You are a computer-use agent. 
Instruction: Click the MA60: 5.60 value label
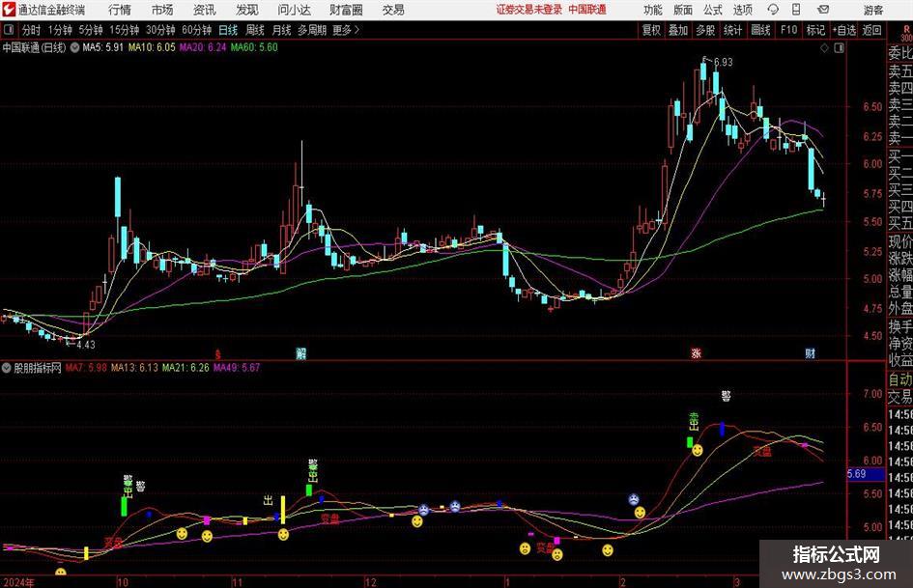254,47
